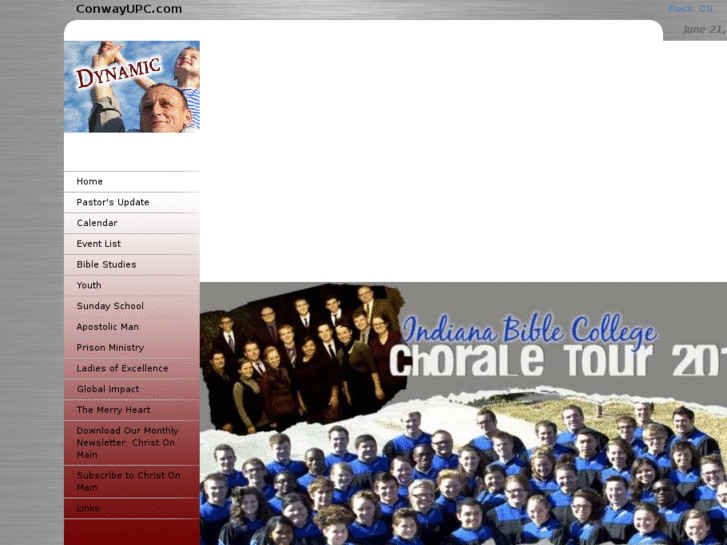Click the Indiana Bible College Chorale Tour banner
727x545 pixels.
point(463,413)
